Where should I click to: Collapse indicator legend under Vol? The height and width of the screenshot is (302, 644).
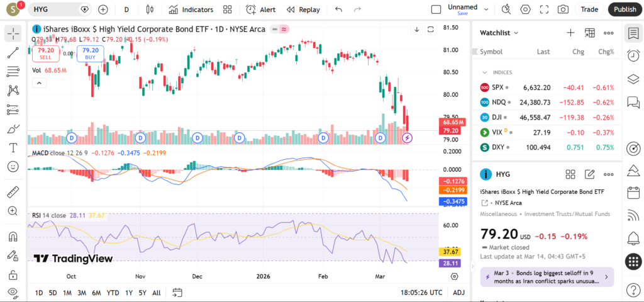(38, 82)
